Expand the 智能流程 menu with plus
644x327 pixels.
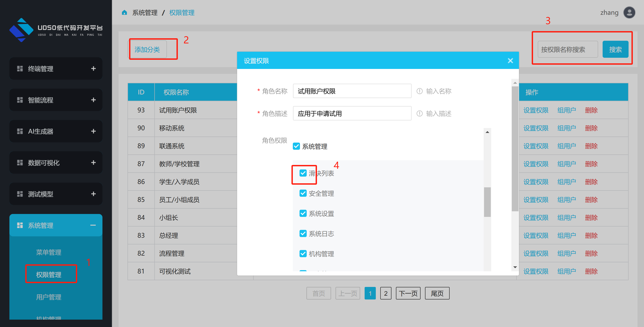tap(93, 100)
